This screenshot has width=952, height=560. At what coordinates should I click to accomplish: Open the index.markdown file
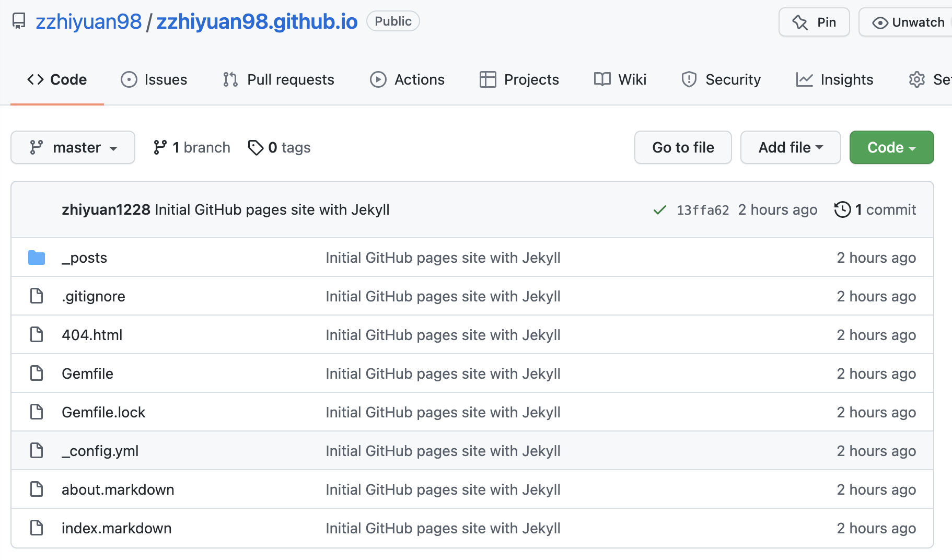click(117, 528)
